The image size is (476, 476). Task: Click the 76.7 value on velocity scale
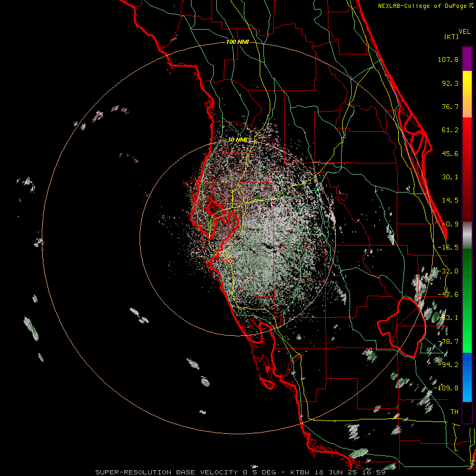pos(450,106)
